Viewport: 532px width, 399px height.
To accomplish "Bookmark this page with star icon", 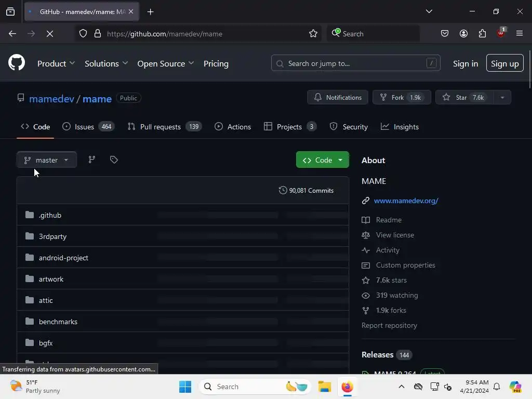I will pos(313,34).
